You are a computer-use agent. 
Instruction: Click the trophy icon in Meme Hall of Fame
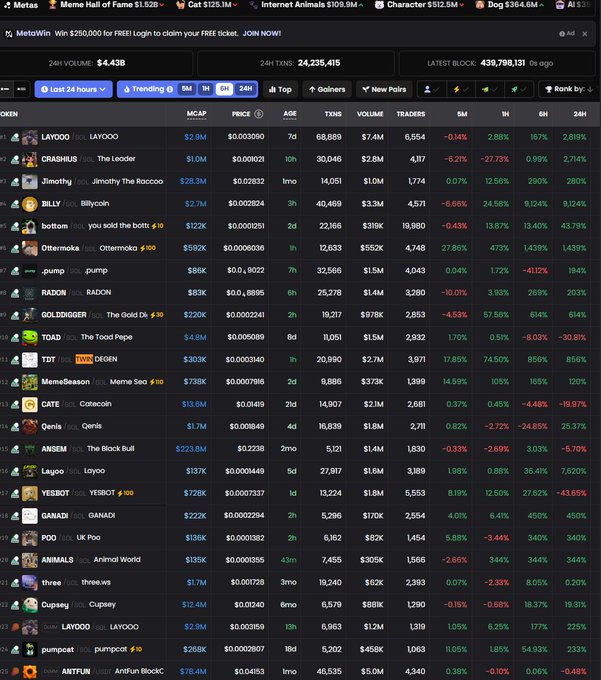(x=52, y=5)
